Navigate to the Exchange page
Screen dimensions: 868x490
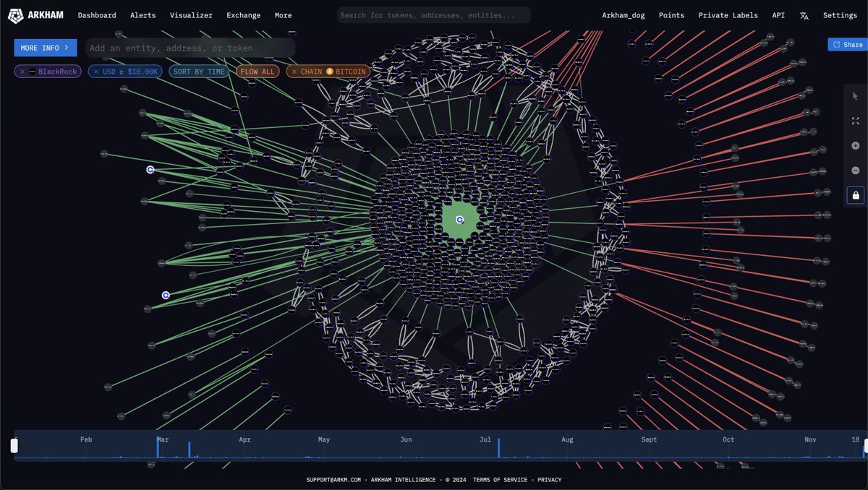pos(243,15)
